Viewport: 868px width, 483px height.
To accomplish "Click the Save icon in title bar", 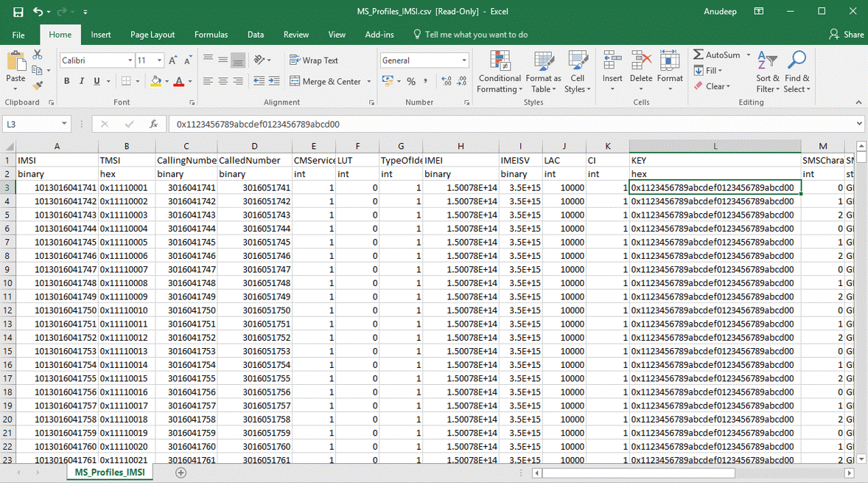I will point(18,12).
